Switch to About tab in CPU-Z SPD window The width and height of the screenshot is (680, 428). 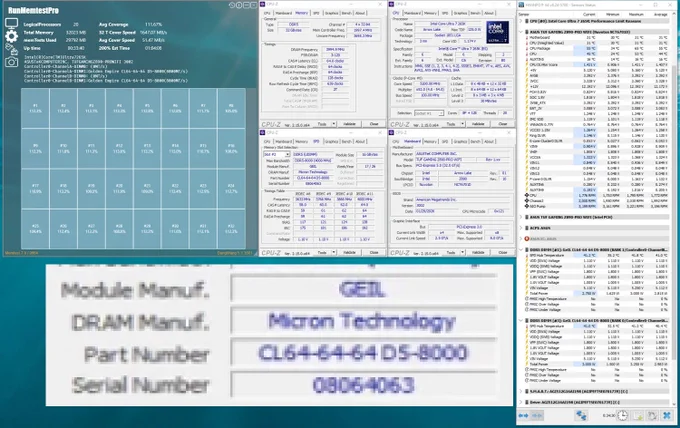pos(360,141)
